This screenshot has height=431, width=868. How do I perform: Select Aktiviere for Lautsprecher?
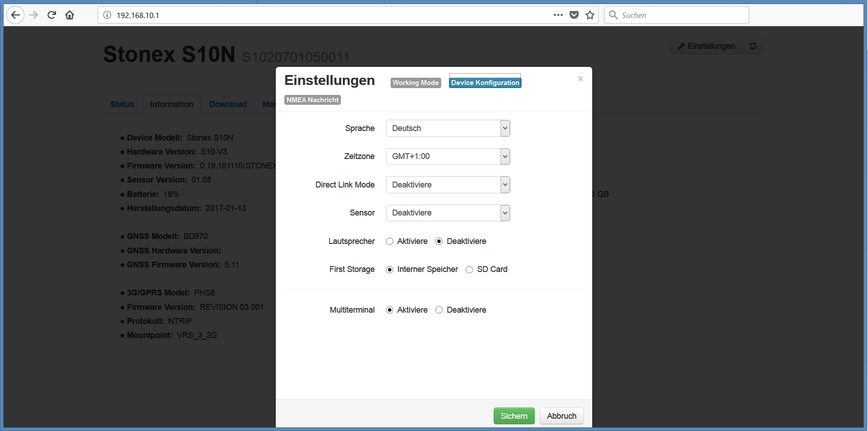(x=390, y=241)
